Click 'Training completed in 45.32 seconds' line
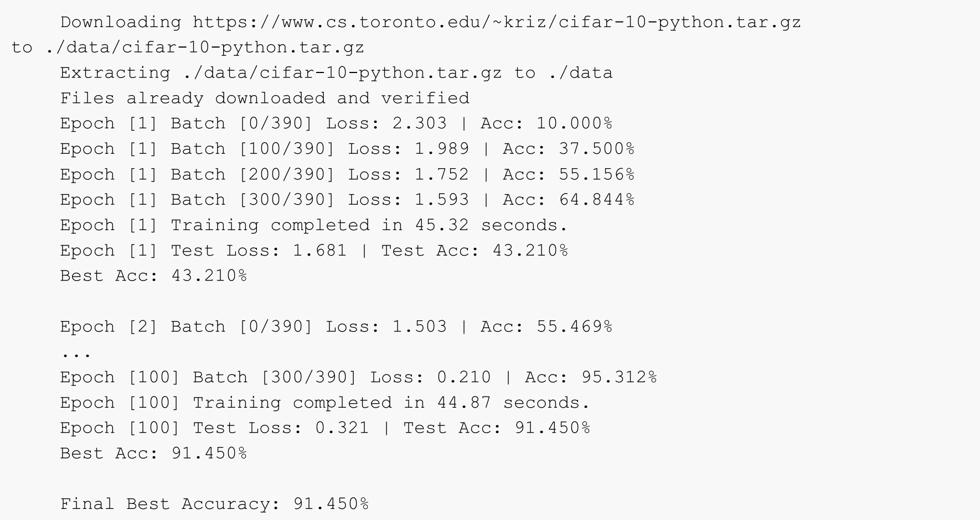The image size is (980, 520). (x=314, y=225)
